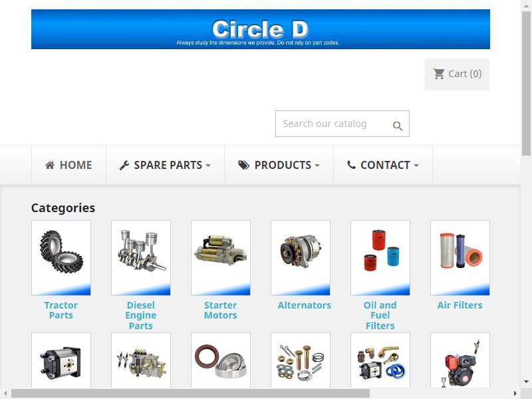532x399 pixels.
Task: Click the scroll down arrow
Action: point(526,382)
